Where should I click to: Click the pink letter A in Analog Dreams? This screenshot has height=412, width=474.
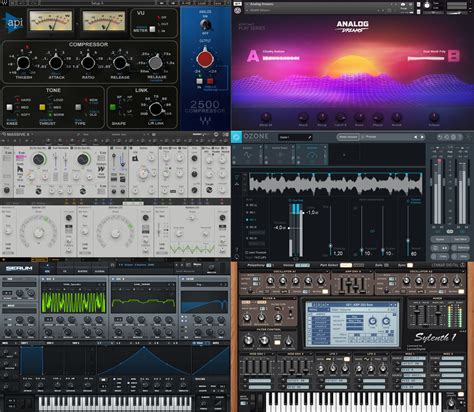(x=253, y=56)
